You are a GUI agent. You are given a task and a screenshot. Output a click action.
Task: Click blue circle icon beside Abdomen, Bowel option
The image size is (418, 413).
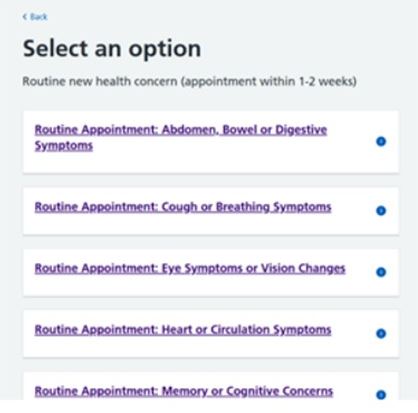tap(381, 141)
